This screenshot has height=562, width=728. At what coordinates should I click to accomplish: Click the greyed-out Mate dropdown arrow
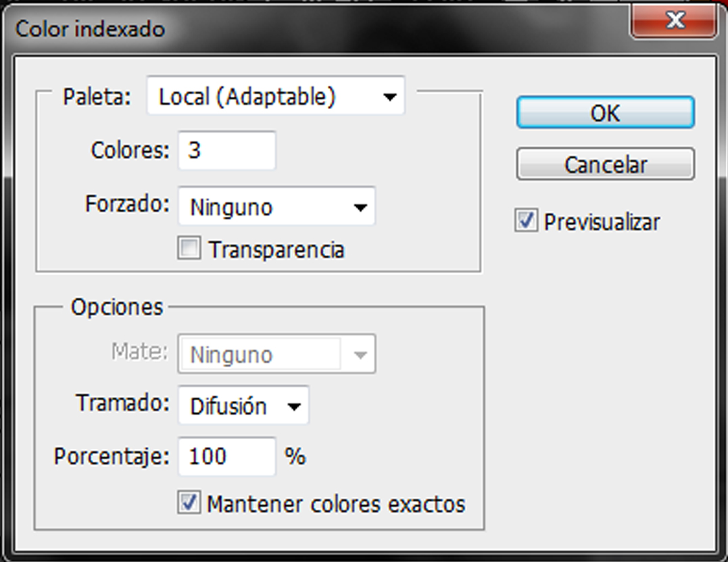(360, 355)
